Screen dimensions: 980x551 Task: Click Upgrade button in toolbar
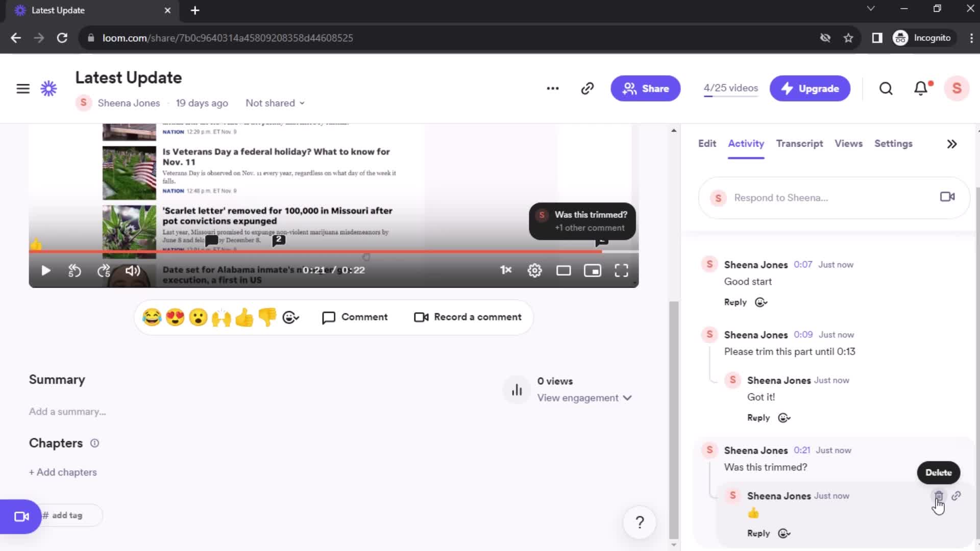coord(811,88)
